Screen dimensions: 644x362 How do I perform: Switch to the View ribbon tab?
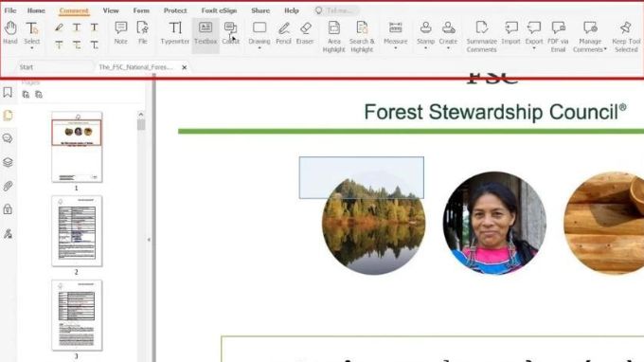111,10
